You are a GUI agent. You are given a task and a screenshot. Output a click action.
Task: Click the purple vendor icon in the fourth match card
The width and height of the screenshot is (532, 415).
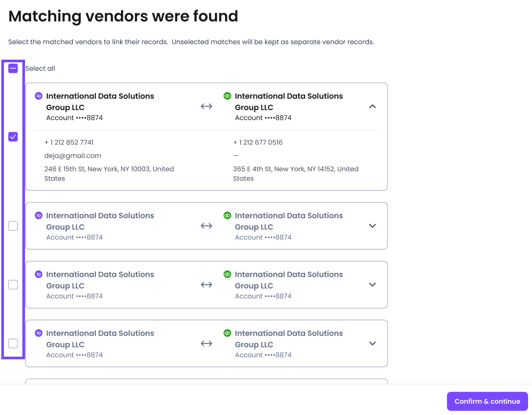pos(39,333)
